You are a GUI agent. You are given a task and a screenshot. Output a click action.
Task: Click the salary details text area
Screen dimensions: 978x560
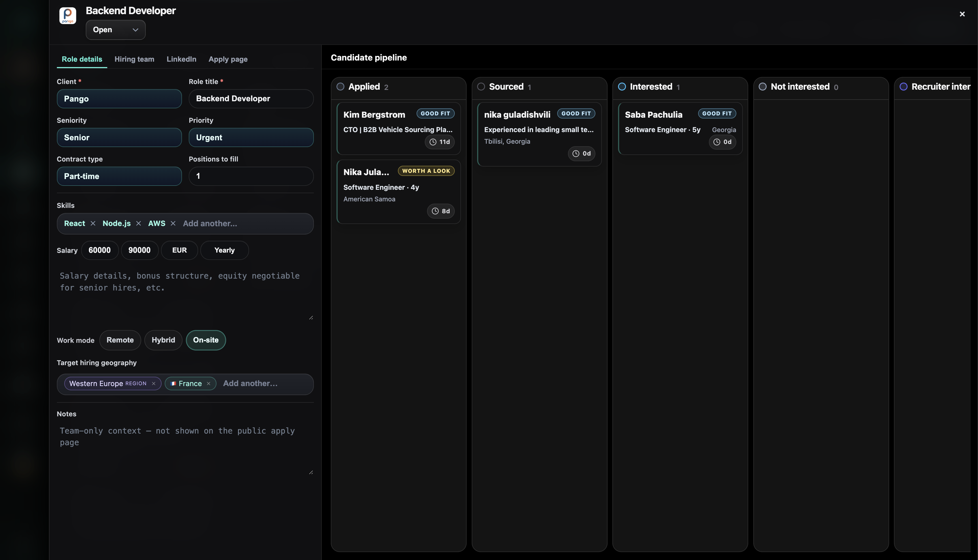185,294
